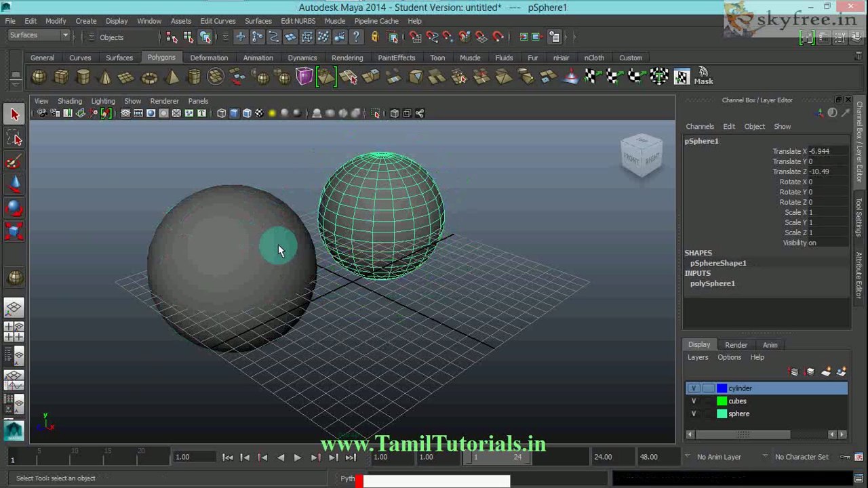Create a polygon torus from the shelf
The width and height of the screenshot is (868, 488).
click(x=149, y=77)
